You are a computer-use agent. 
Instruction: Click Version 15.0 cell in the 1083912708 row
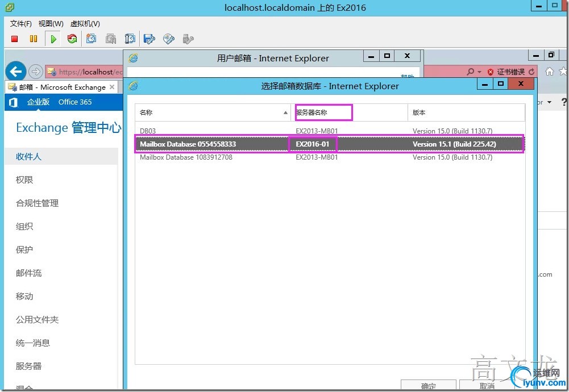pyautogui.click(x=452, y=157)
